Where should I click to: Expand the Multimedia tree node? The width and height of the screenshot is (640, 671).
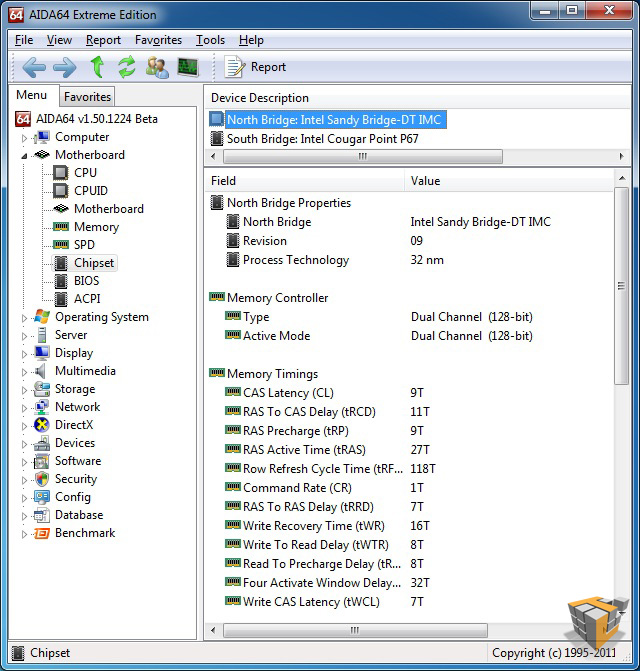24,372
